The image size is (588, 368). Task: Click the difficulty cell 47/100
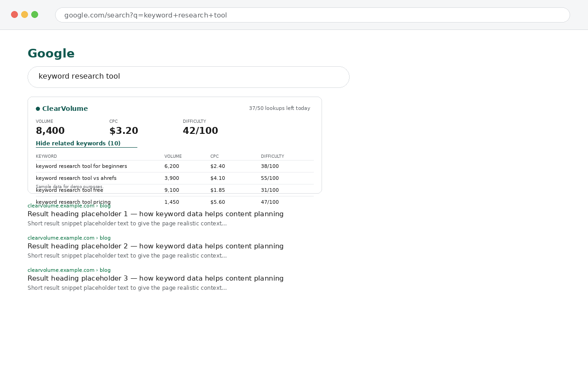click(270, 202)
